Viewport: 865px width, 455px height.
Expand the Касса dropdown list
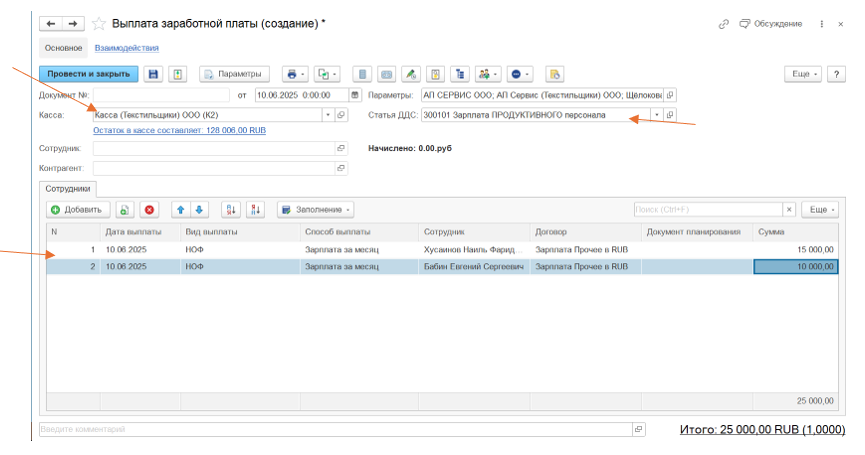coord(327,115)
